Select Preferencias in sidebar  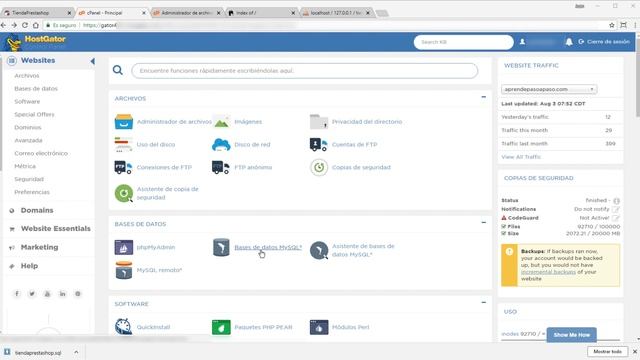tap(32, 192)
